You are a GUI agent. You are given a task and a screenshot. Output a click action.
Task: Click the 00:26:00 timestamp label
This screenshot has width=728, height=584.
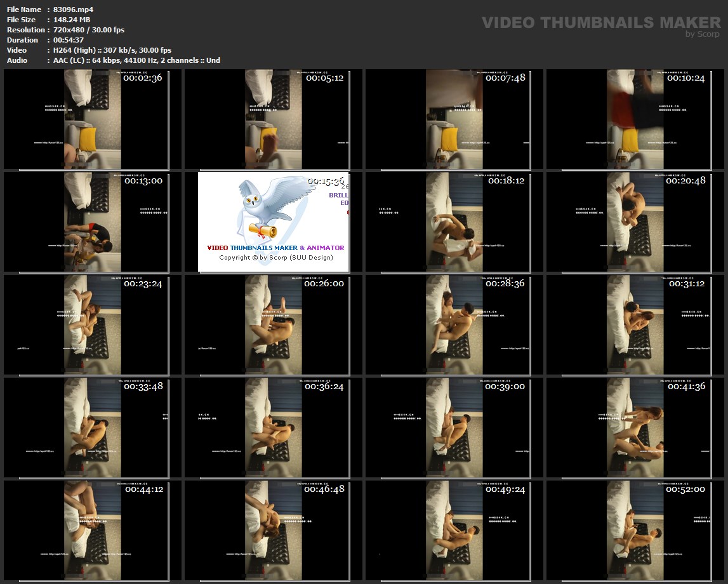324,284
